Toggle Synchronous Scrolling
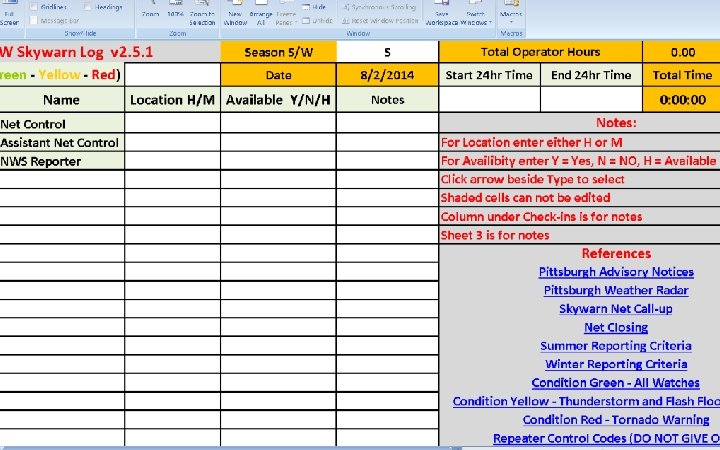This screenshot has height=450, width=720. (x=379, y=7)
